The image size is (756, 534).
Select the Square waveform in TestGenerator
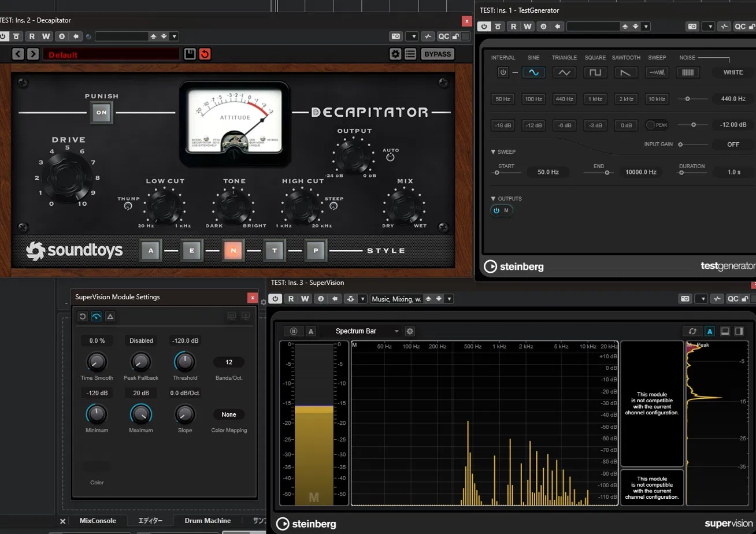(595, 72)
